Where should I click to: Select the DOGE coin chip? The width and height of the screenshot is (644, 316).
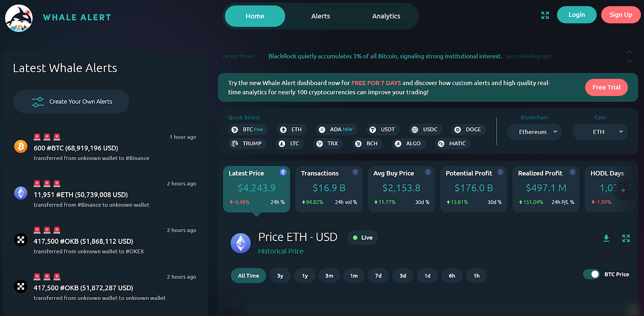[468, 129]
